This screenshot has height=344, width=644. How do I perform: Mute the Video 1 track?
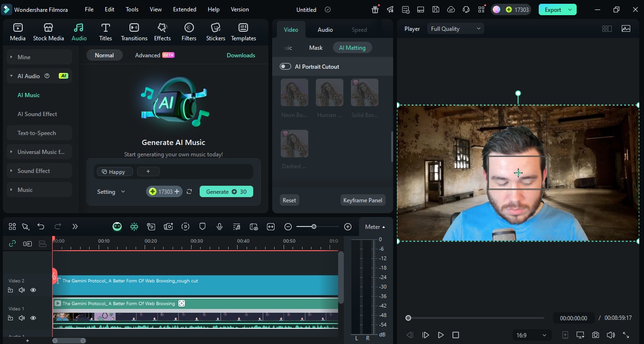tap(21, 317)
